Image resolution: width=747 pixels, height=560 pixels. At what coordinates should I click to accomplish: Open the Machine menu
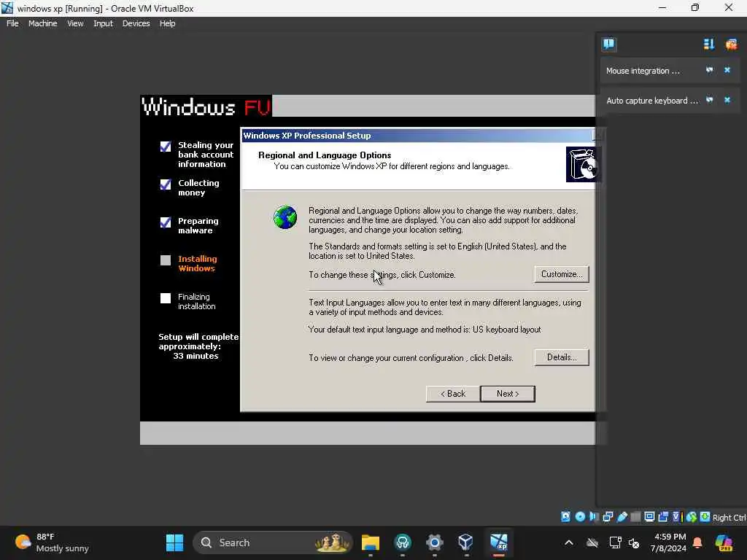42,23
